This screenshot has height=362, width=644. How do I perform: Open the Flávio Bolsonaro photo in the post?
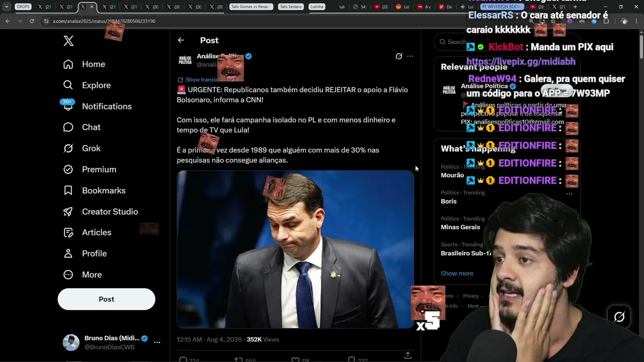295,249
